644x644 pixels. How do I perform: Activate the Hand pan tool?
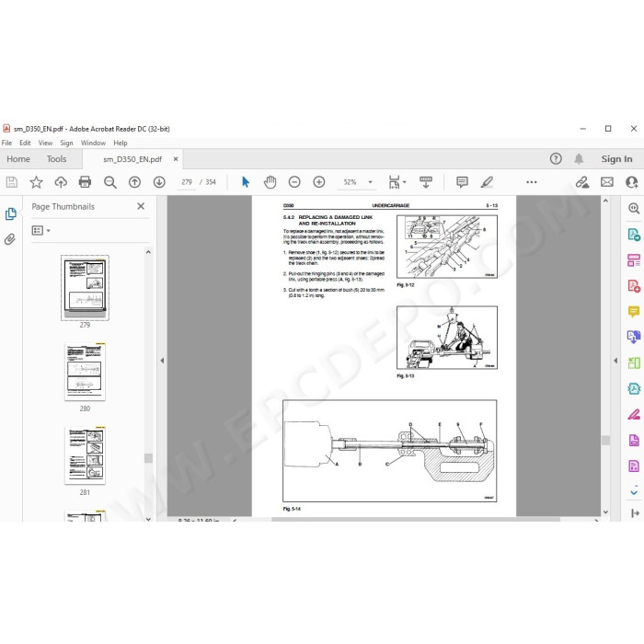point(270,182)
